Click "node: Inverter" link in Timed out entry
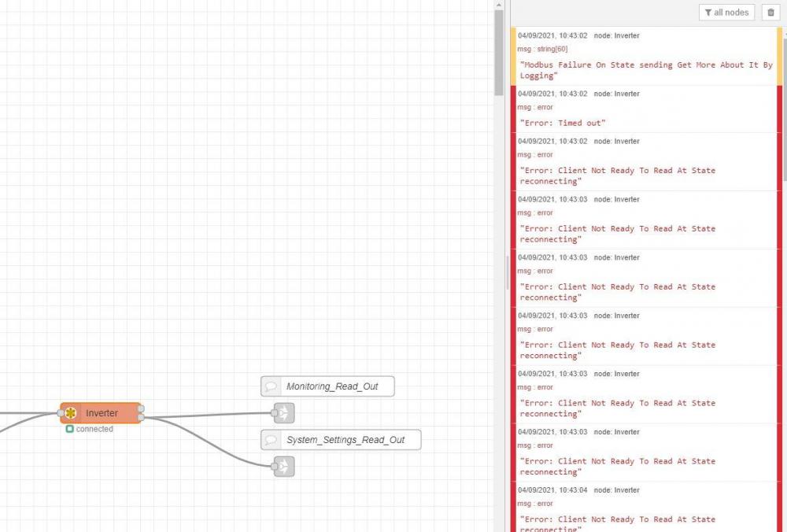 pos(617,94)
